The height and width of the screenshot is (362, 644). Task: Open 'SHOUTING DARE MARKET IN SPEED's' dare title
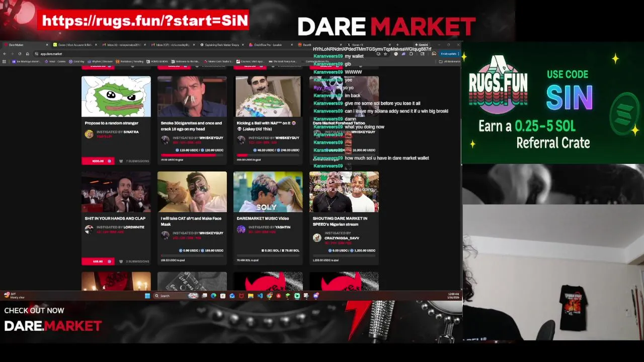340,221
